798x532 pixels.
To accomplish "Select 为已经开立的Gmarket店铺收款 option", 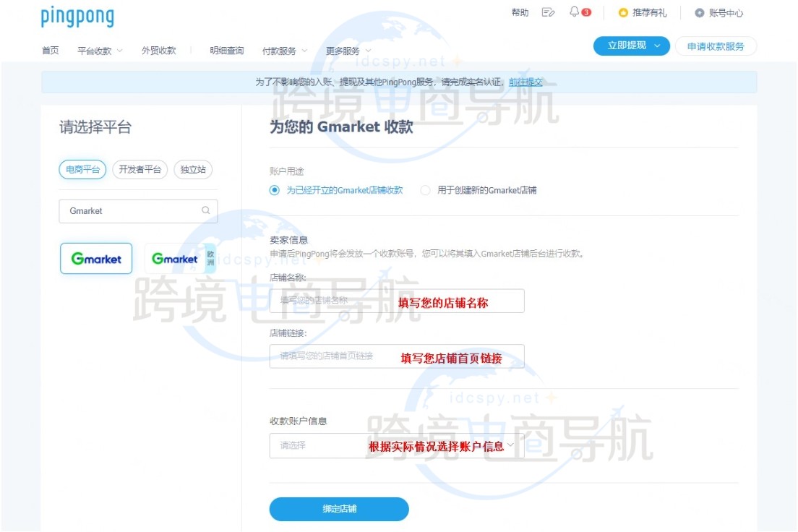I will 273,190.
